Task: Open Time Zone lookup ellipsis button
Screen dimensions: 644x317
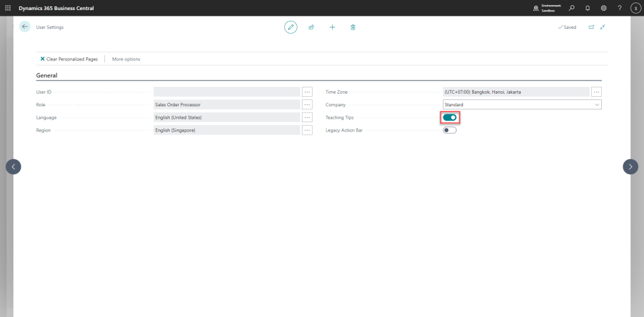Action: [596, 92]
